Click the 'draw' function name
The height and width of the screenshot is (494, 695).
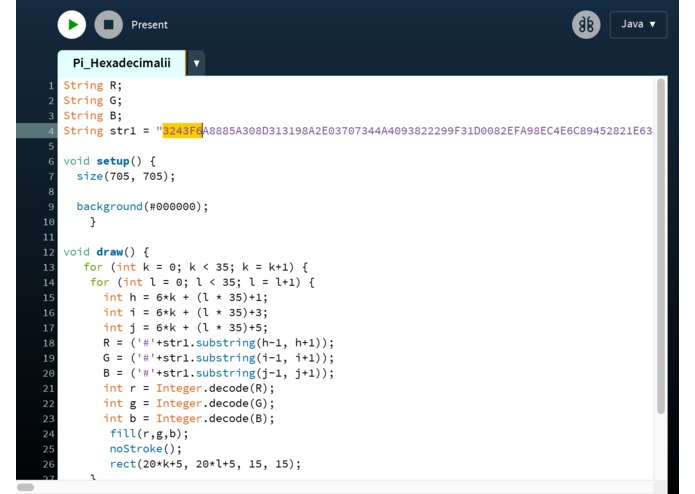coord(109,252)
